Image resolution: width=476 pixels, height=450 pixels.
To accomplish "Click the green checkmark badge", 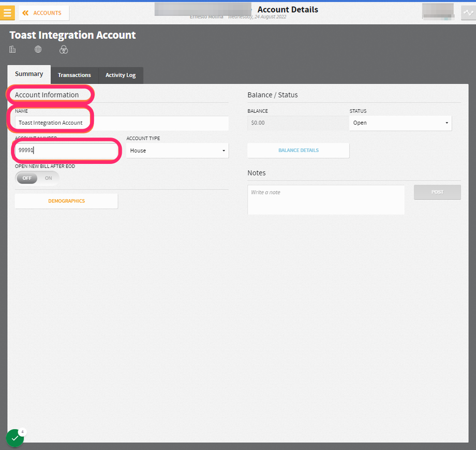I will click(15, 438).
